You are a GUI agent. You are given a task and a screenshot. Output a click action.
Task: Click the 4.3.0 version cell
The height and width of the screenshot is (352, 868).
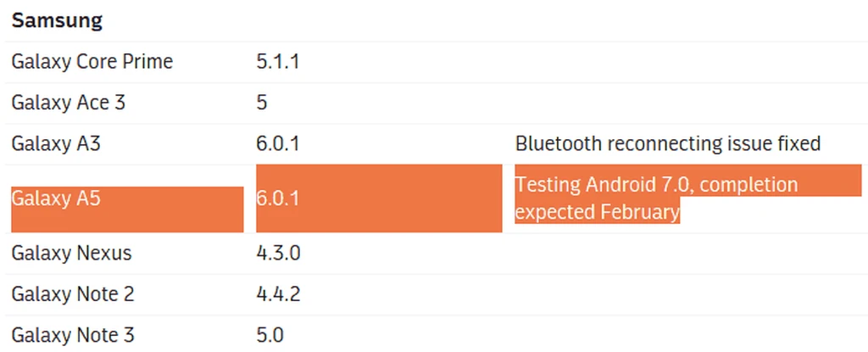click(x=278, y=254)
